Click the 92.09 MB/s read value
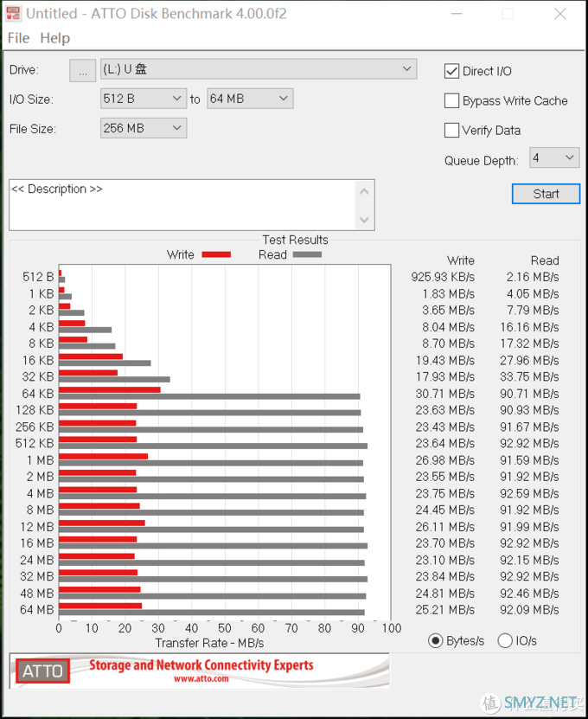The width and height of the screenshot is (588, 719). (x=529, y=610)
